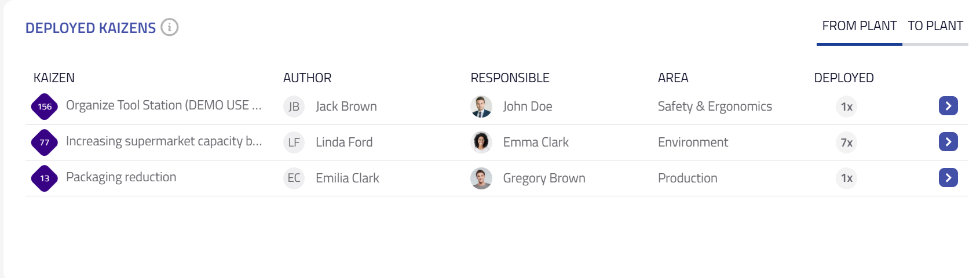
Task: Click the purple 77 kaizen badge
Action: click(x=45, y=142)
